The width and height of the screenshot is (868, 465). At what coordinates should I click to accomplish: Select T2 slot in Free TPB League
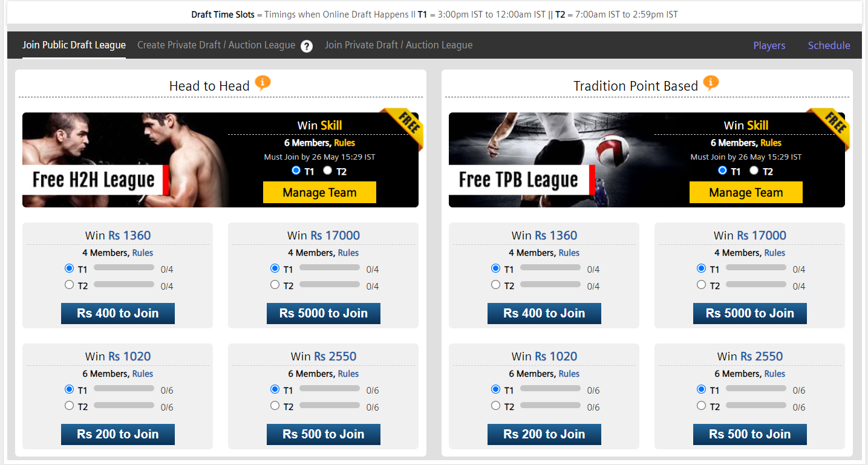pos(754,171)
